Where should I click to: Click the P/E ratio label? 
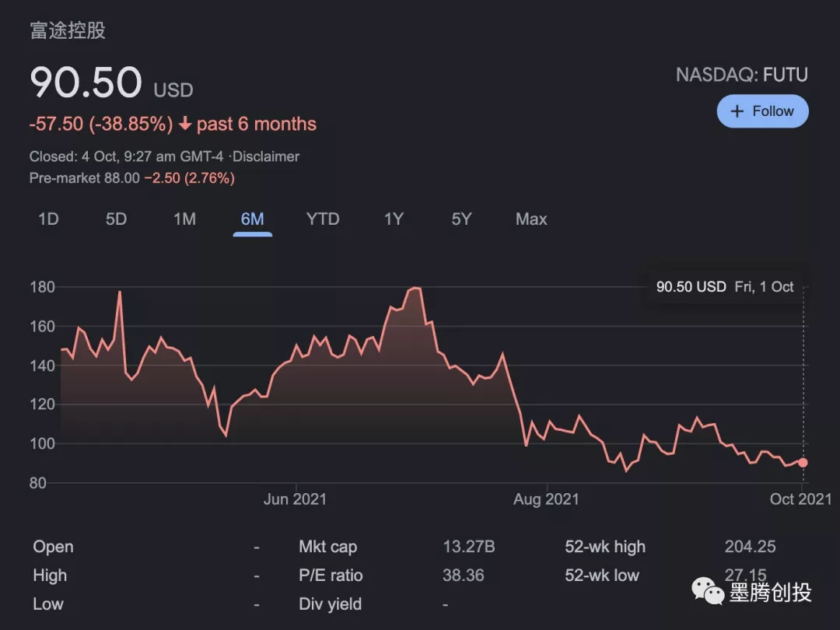(331, 576)
